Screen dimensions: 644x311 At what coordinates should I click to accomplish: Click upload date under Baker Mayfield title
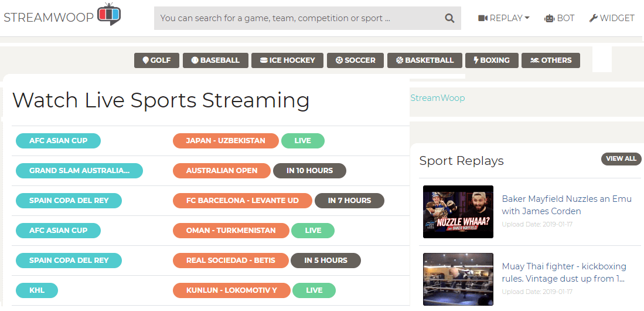[x=537, y=225]
